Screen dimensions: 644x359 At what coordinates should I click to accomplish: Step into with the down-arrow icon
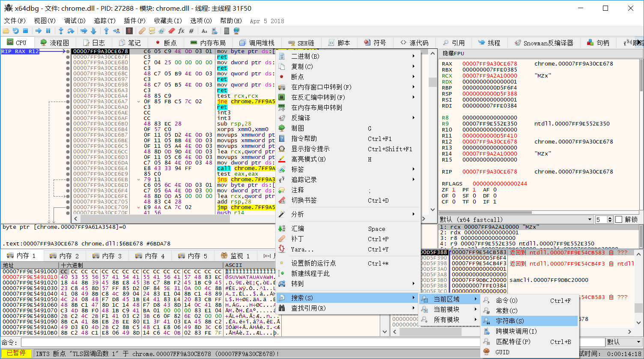[61, 31]
